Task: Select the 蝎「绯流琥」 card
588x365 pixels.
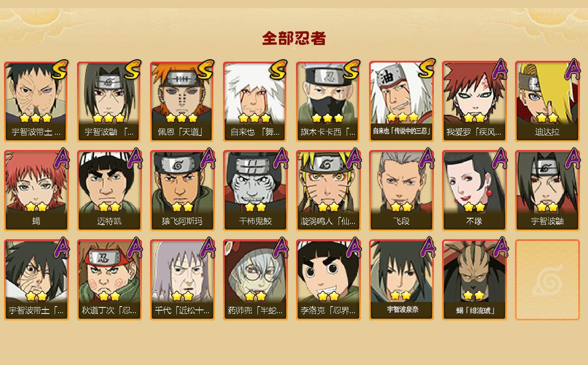Action: 474,280
